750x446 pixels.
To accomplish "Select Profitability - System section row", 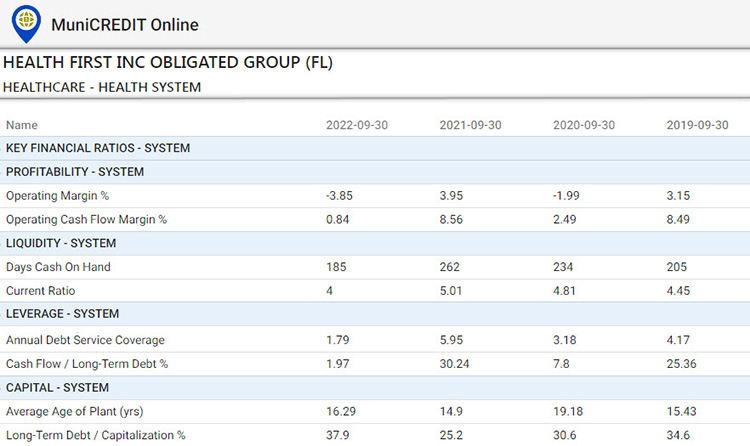I will (x=375, y=172).
